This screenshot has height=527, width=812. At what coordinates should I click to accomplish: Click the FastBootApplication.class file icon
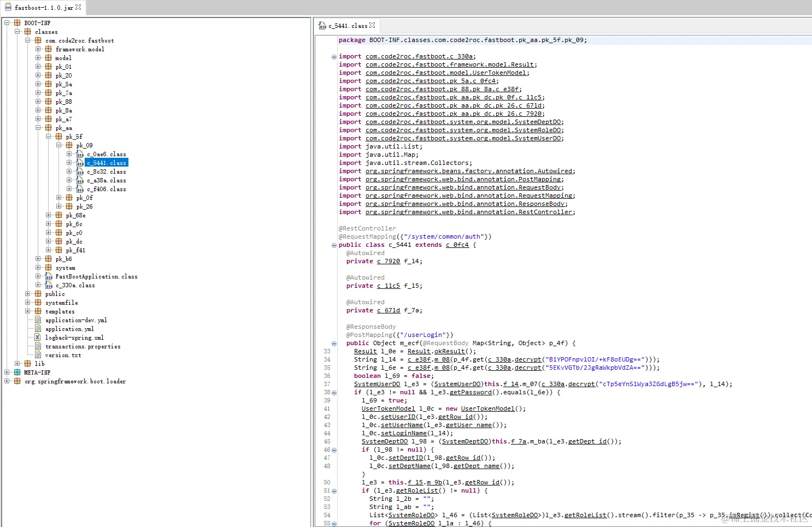(x=49, y=276)
